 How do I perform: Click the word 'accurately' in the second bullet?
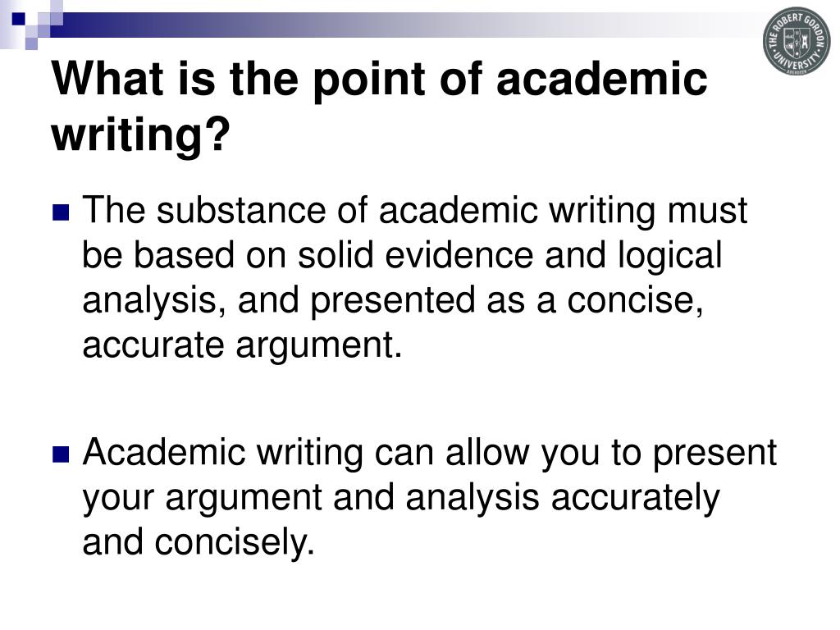tap(636, 498)
